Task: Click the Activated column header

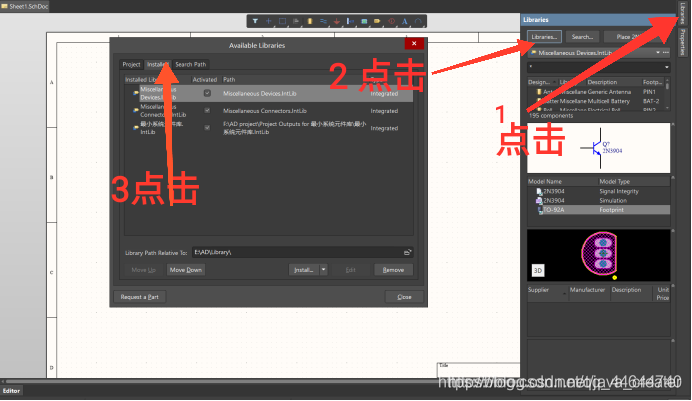Action: 205,79
